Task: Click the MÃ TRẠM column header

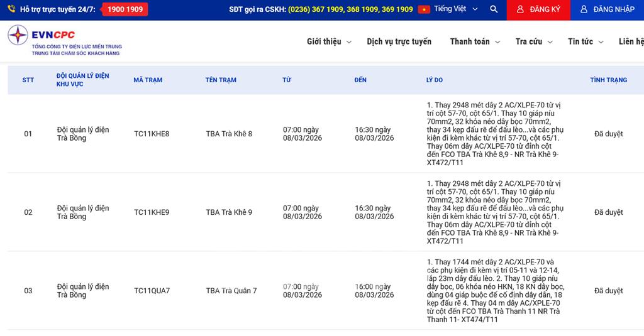Action: pyautogui.click(x=148, y=80)
